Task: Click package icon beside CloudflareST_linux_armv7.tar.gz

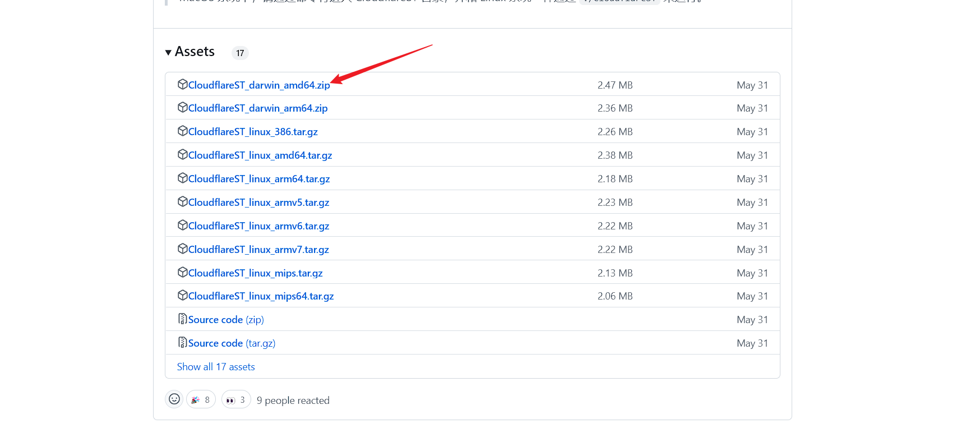Action: pyautogui.click(x=182, y=249)
